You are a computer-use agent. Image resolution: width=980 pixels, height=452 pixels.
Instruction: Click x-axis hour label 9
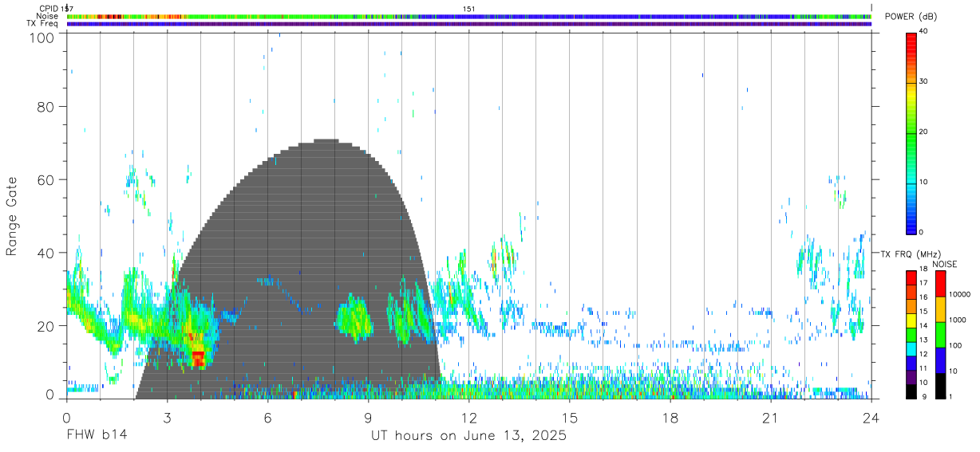[x=368, y=419]
